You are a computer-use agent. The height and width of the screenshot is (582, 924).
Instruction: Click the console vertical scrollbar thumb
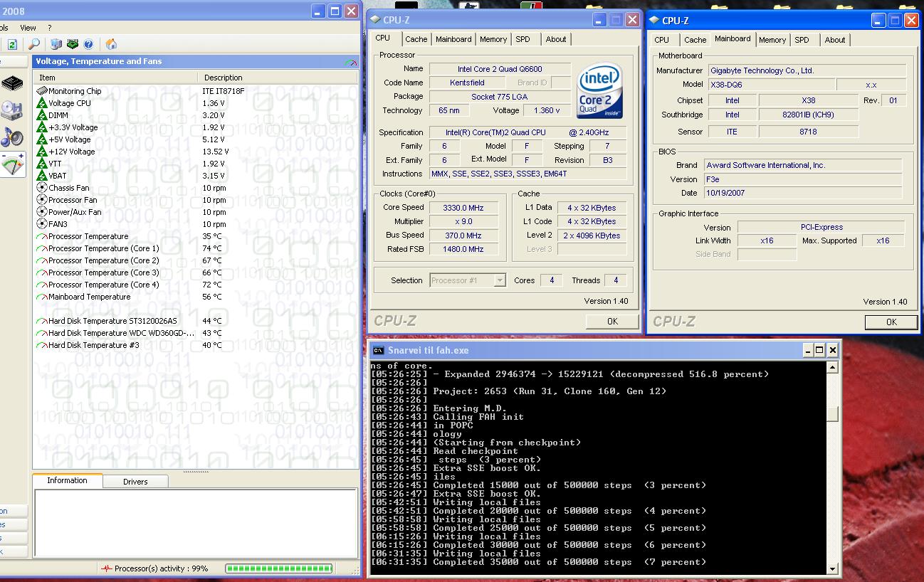[833, 414]
